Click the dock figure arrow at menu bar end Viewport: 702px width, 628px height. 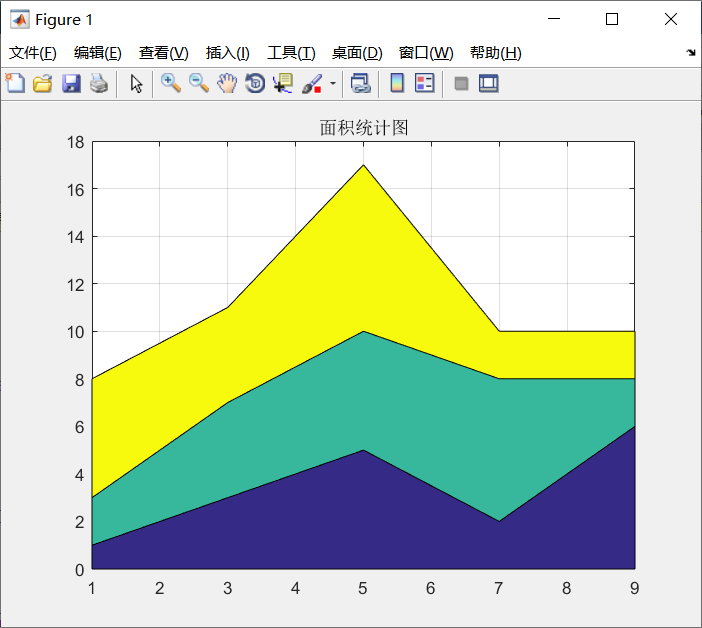691,53
